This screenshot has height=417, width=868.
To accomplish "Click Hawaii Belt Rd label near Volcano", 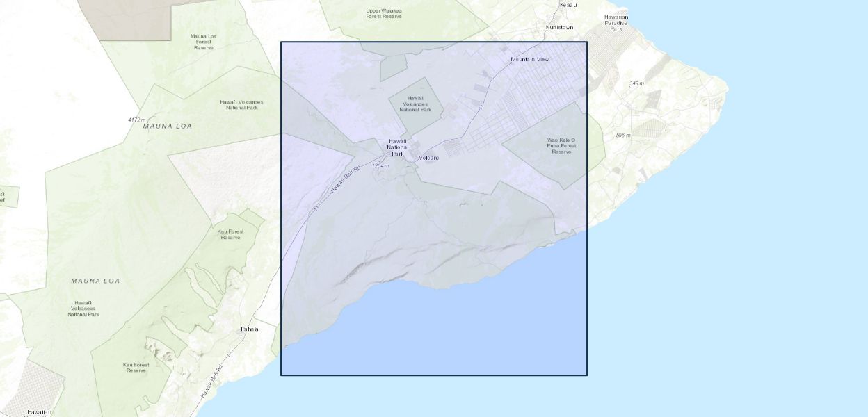I will (346, 179).
